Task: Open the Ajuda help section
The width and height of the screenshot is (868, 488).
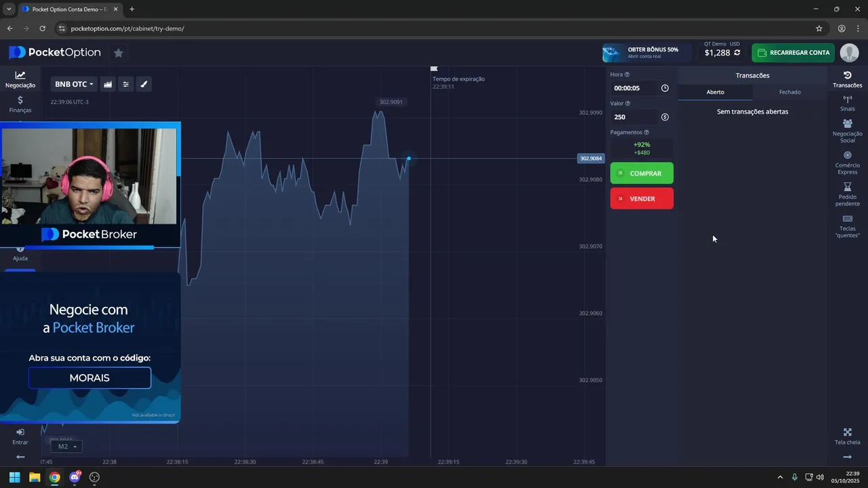Action: click(20, 254)
